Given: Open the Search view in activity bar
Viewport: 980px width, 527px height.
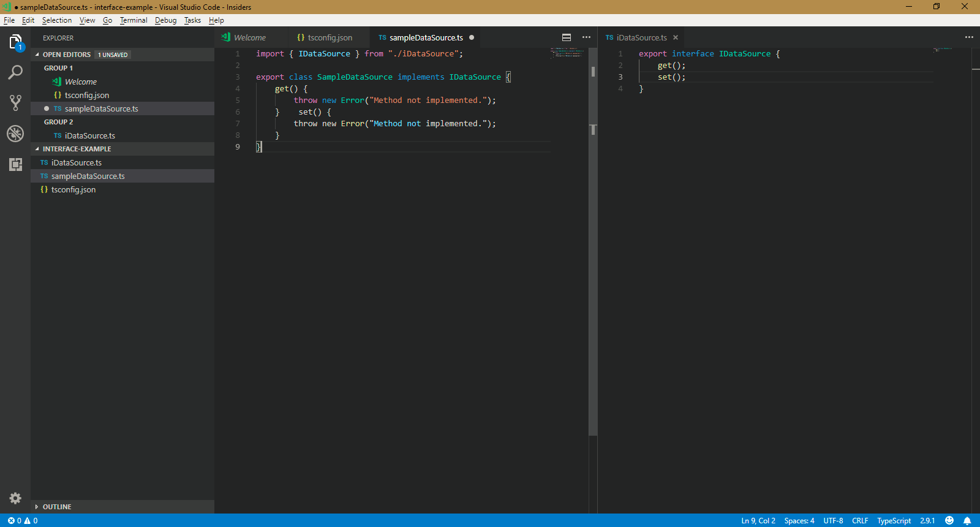Looking at the screenshot, I should pos(15,72).
